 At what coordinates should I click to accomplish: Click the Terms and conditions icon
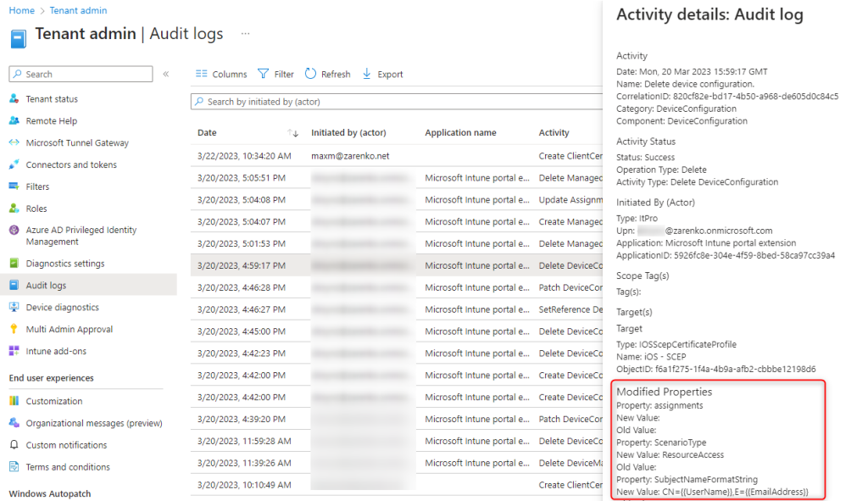tap(14, 467)
